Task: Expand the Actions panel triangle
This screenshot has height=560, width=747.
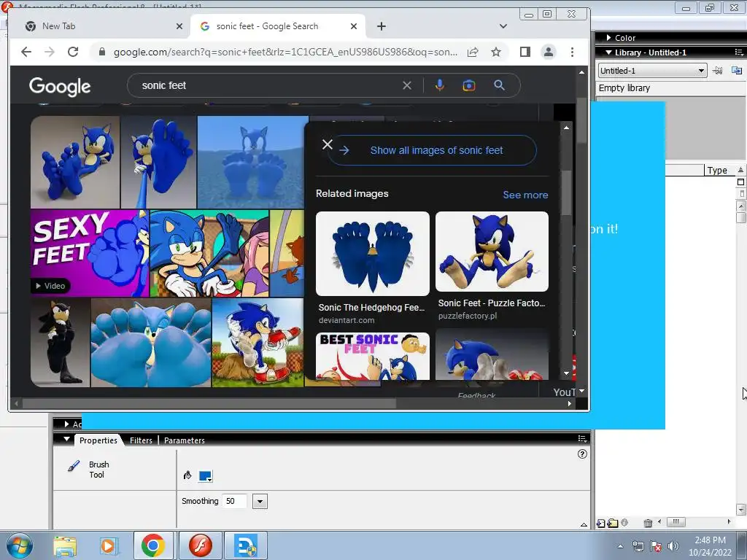Action: (66, 424)
